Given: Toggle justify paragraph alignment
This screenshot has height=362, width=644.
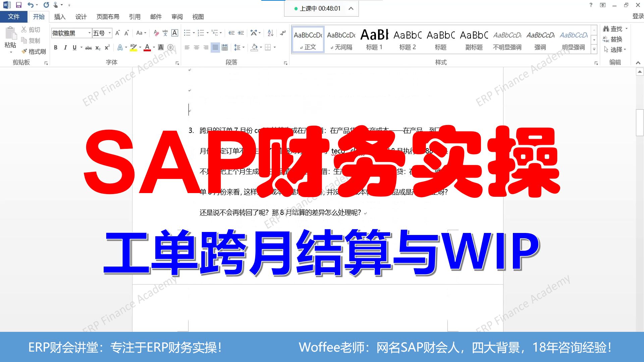Looking at the screenshot, I should pos(215,48).
